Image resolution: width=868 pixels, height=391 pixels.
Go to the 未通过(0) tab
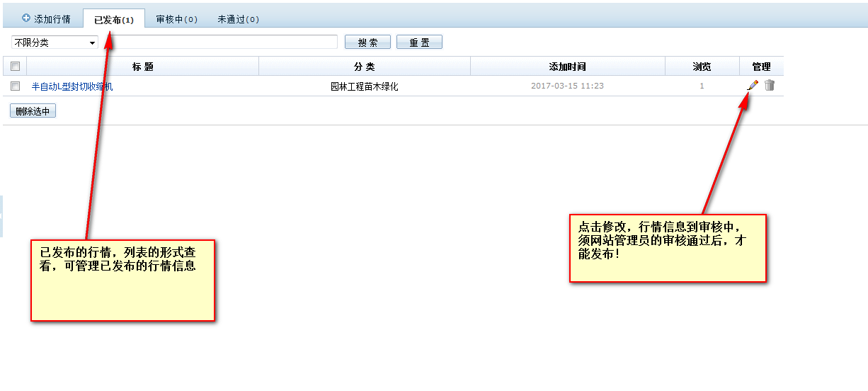(x=238, y=20)
